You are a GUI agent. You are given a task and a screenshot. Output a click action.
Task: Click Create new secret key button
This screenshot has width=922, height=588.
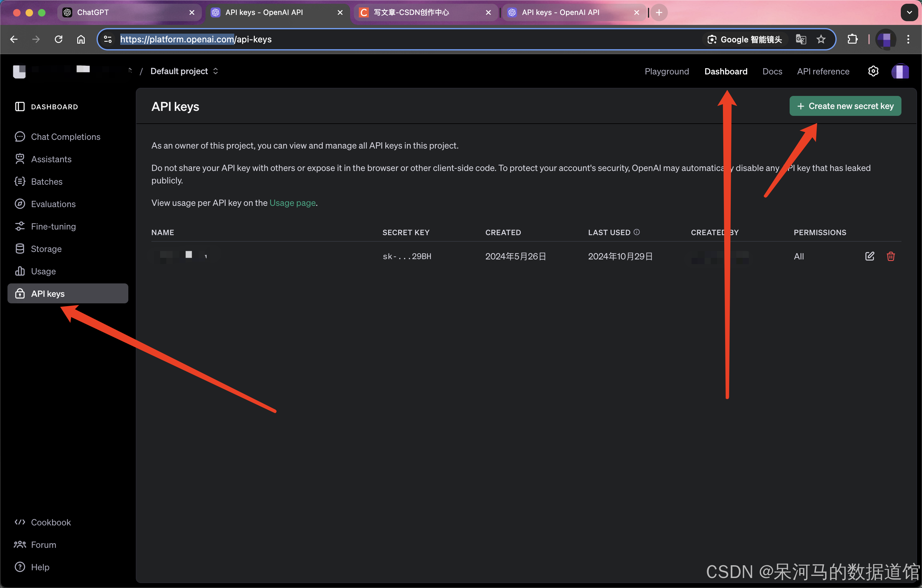pyautogui.click(x=845, y=106)
